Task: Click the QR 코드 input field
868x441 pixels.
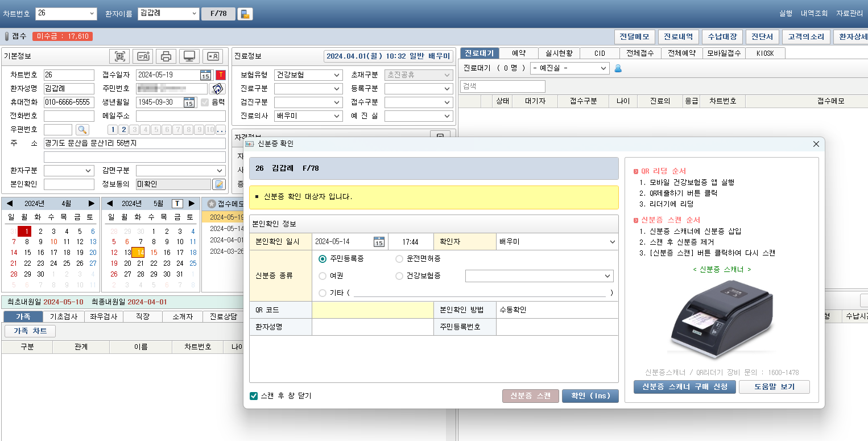Action: tap(373, 310)
